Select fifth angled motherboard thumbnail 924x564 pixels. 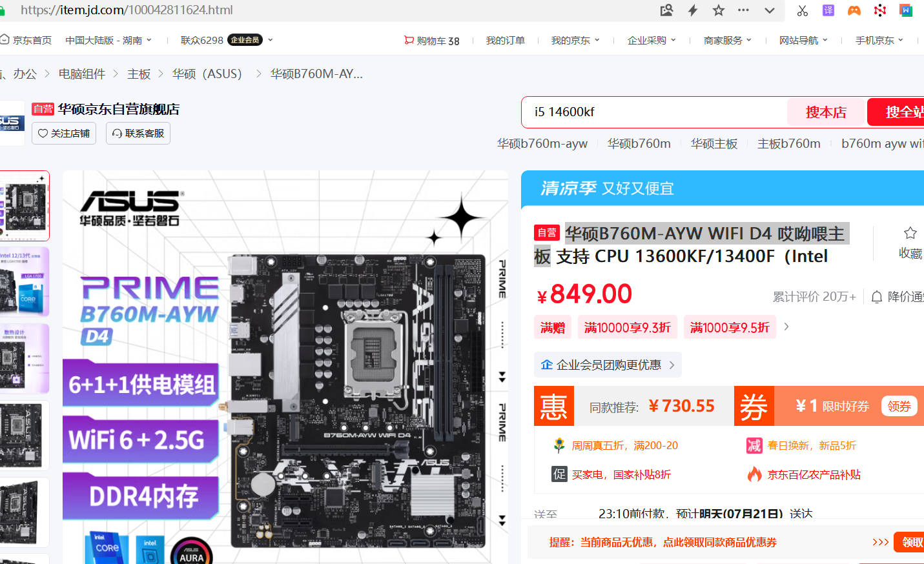coord(24,512)
